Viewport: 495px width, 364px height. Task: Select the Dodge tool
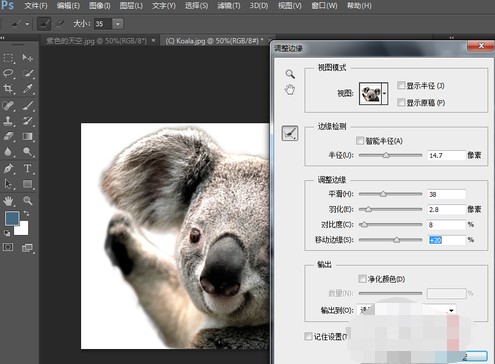[28, 152]
